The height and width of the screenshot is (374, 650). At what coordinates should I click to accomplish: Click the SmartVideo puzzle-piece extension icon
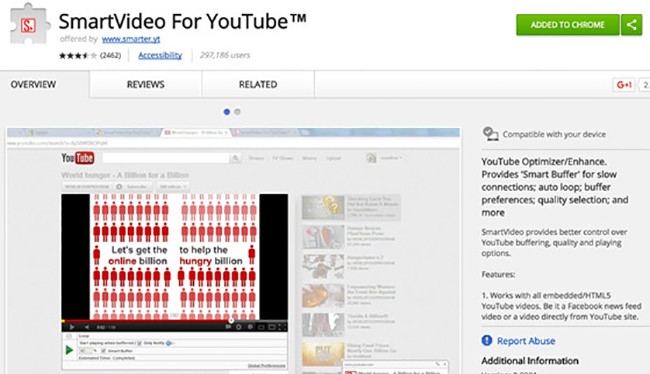[x=29, y=24]
